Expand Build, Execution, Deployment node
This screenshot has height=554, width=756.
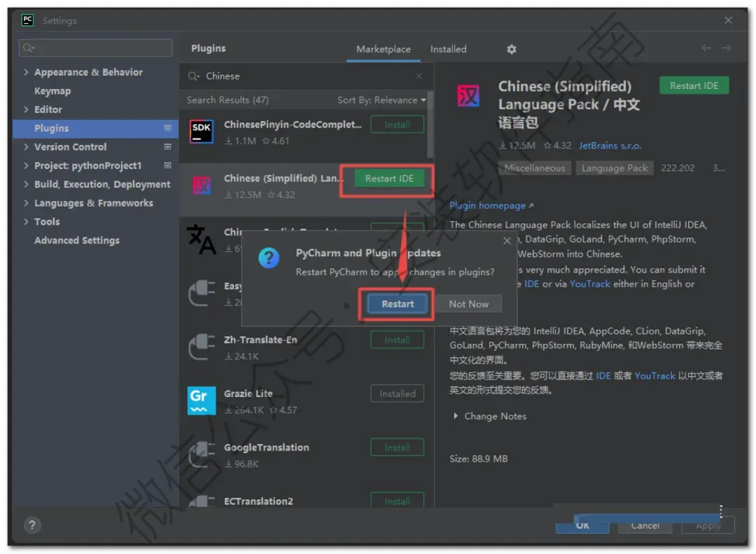point(26,184)
